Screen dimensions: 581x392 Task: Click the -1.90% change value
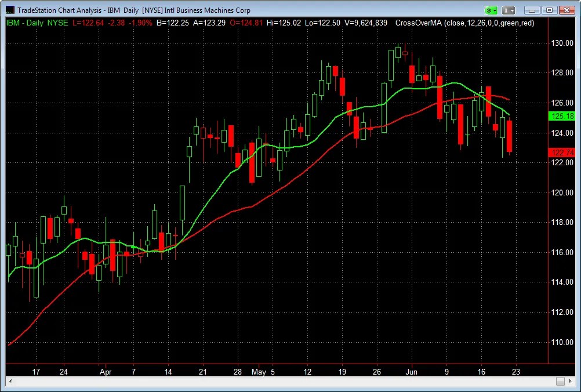pyautogui.click(x=140, y=23)
